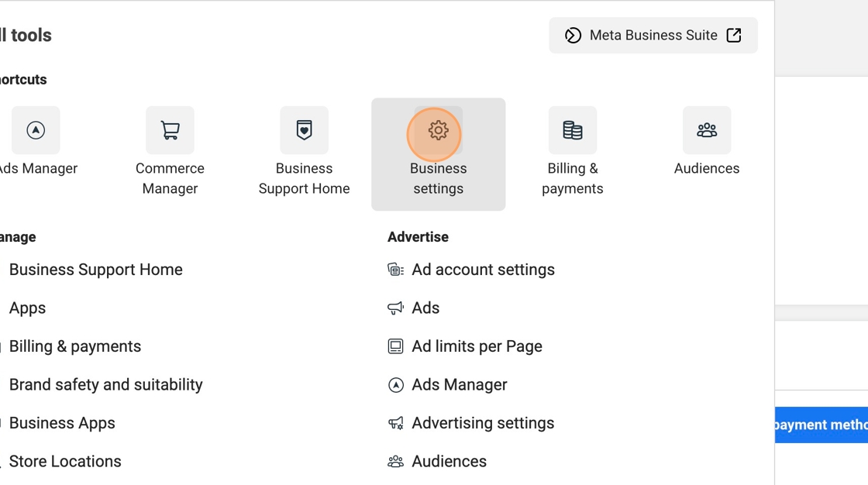Open Ads Manager shortcut compass icon

click(36, 130)
